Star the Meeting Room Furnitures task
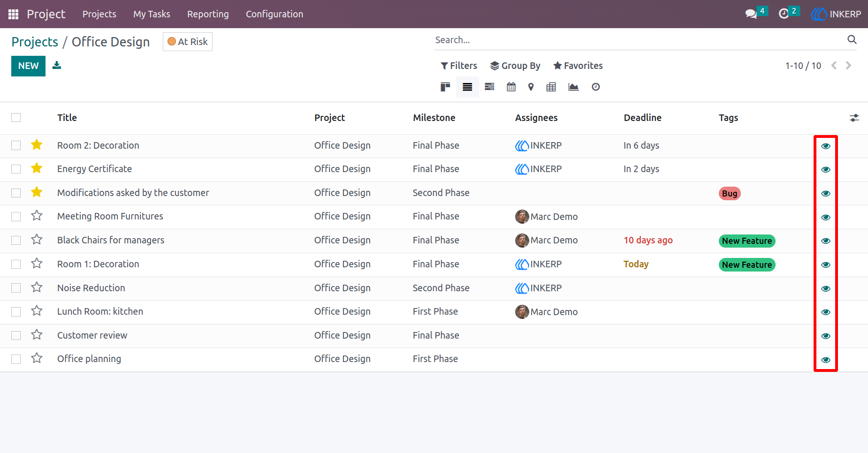The image size is (868, 453). pyautogui.click(x=37, y=216)
